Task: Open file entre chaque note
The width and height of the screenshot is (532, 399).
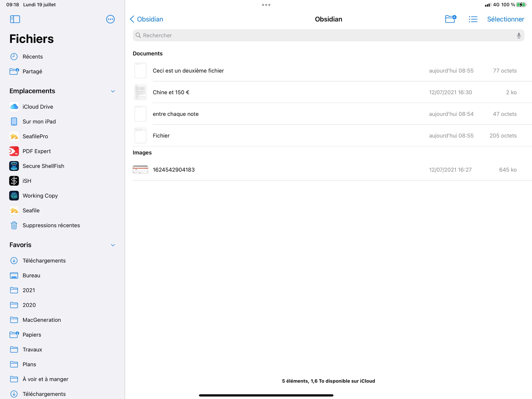Action: pos(332,114)
